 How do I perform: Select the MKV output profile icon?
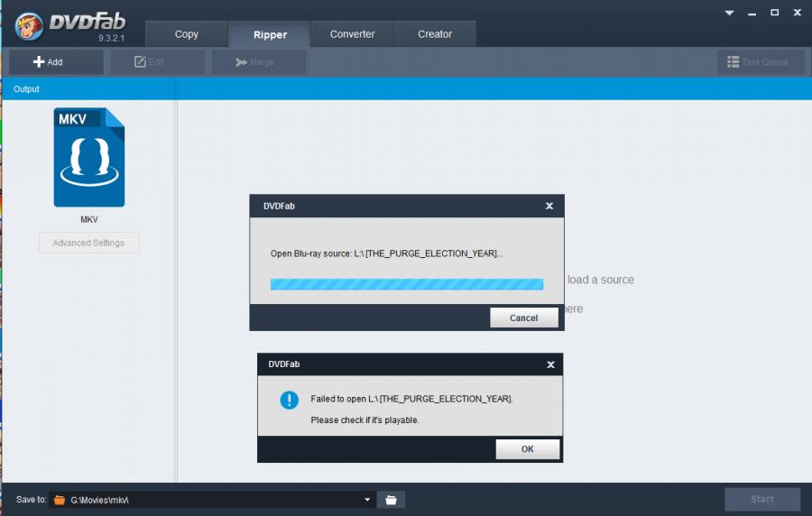point(89,157)
